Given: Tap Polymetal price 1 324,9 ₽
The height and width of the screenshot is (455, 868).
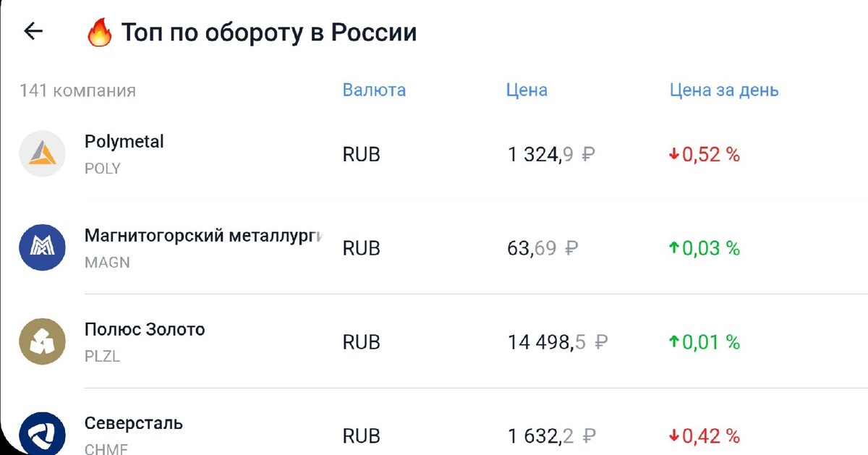Looking at the screenshot, I should [x=551, y=155].
